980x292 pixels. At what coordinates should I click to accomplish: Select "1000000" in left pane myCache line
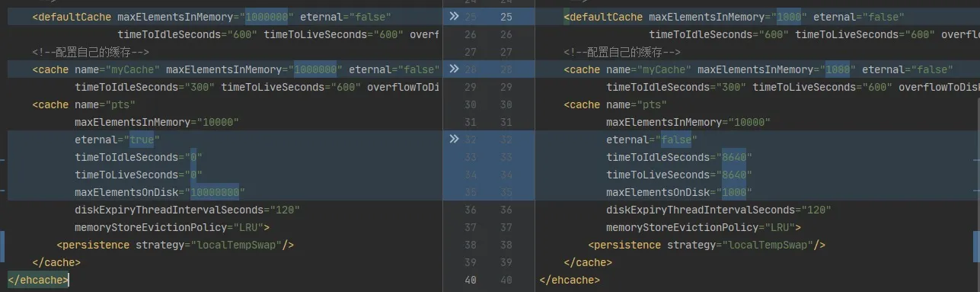[315, 69]
